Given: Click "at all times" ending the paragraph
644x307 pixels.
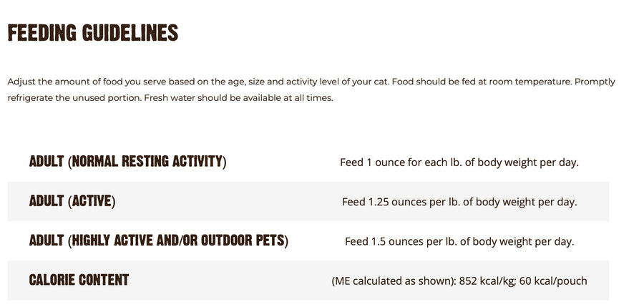Looking at the screenshot, I should (309, 97).
